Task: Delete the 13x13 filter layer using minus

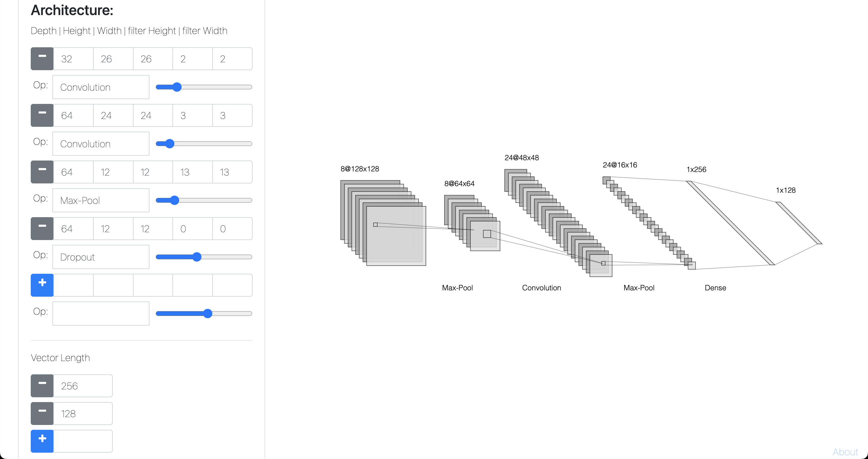Action: pyautogui.click(x=42, y=172)
